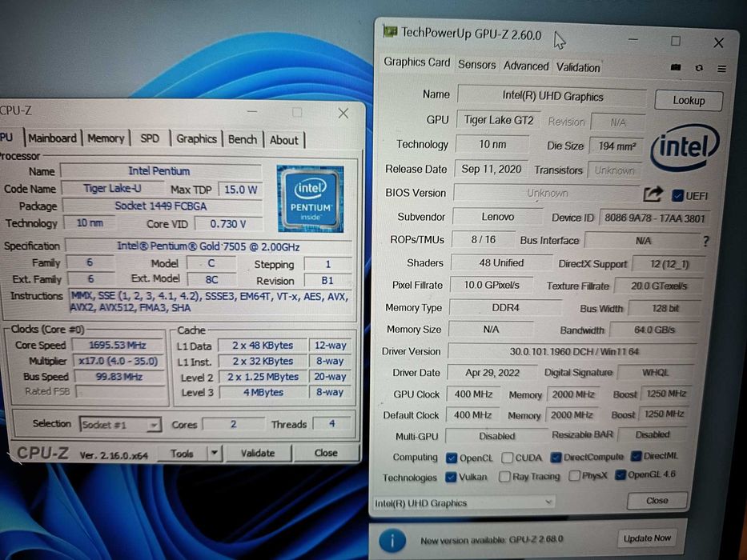Click the Close button in CPU-Z
The image size is (747, 560).
(326, 453)
